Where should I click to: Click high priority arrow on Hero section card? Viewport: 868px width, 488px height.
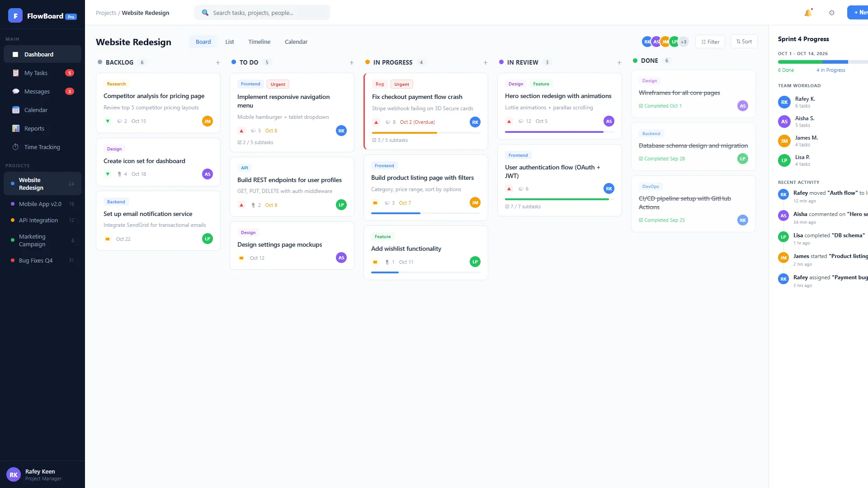tap(509, 121)
